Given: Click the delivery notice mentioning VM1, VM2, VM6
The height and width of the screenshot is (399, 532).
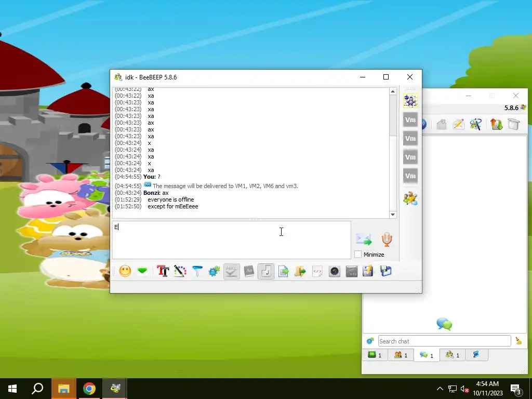Looking at the screenshot, I should pos(225,186).
